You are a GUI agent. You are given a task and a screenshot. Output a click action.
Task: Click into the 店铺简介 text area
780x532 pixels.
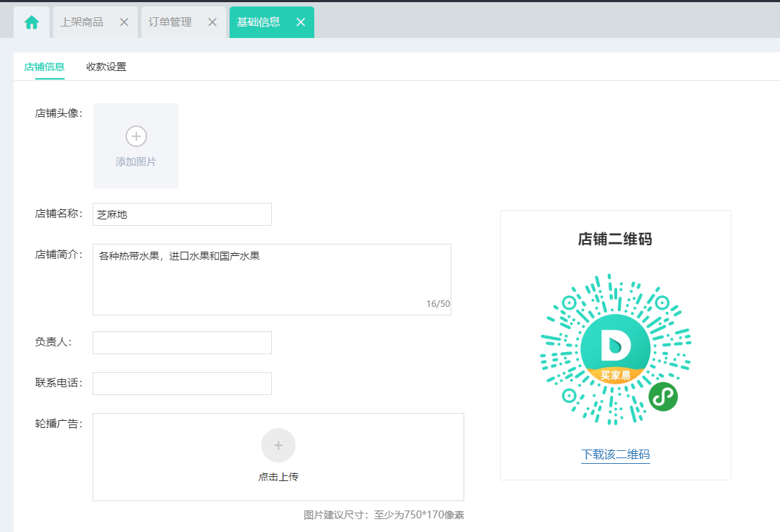(272, 280)
